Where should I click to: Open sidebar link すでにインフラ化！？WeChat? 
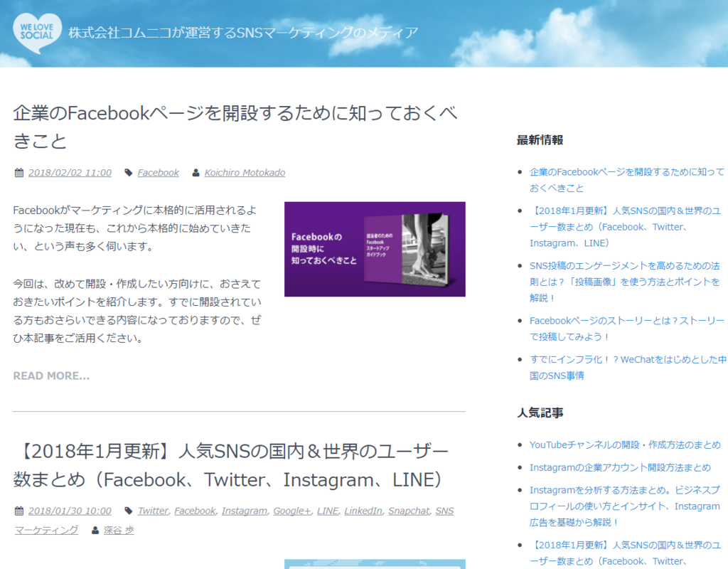click(x=628, y=368)
